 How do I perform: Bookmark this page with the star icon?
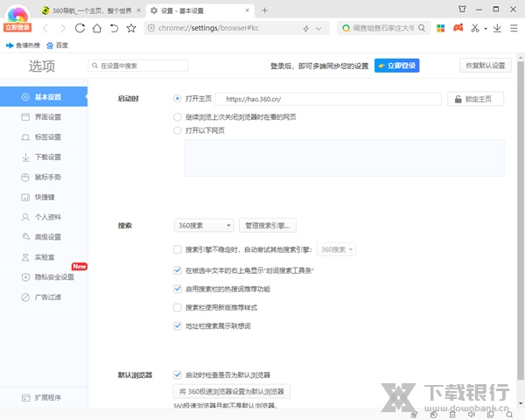pyautogui.click(x=131, y=28)
